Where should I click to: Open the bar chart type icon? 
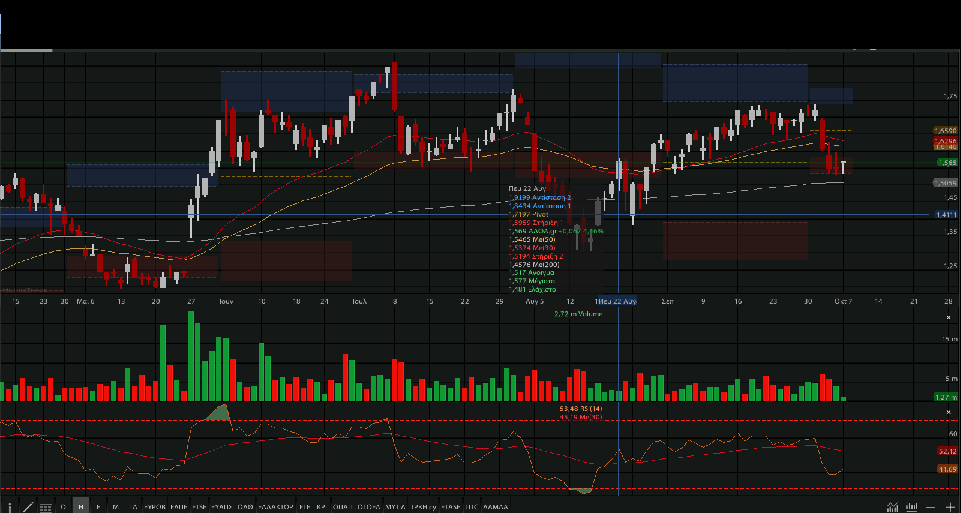point(912,507)
